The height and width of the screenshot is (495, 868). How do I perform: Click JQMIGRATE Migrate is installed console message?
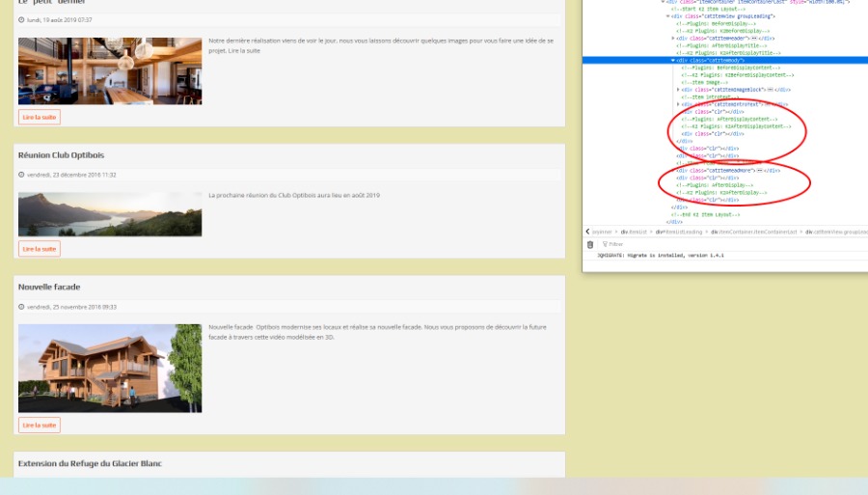pos(661,256)
